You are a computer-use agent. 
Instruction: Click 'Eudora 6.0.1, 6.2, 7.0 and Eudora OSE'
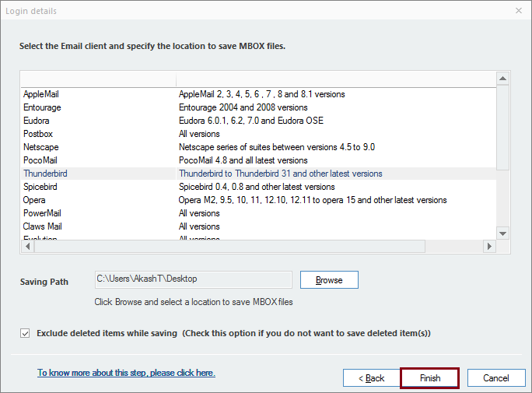[251, 121]
